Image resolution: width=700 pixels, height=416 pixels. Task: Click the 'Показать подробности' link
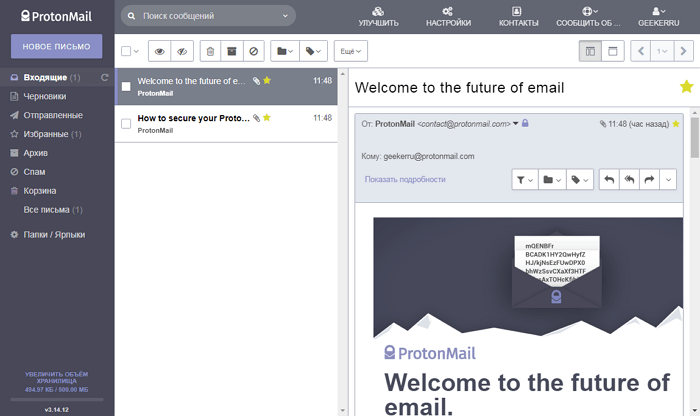[x=405, y=179]
